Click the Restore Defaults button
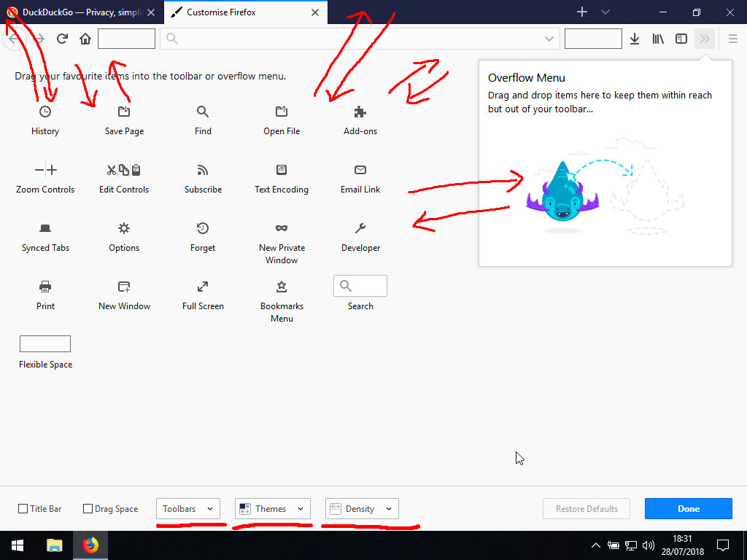 coord(587,508)
